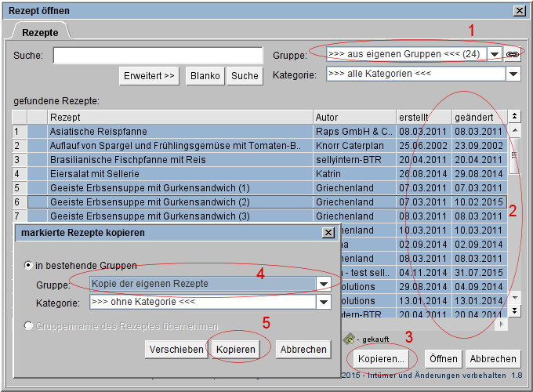533x392 pixels.
Task: Click the link icon next to Gruppe
Action: click(x=513, y=54)
